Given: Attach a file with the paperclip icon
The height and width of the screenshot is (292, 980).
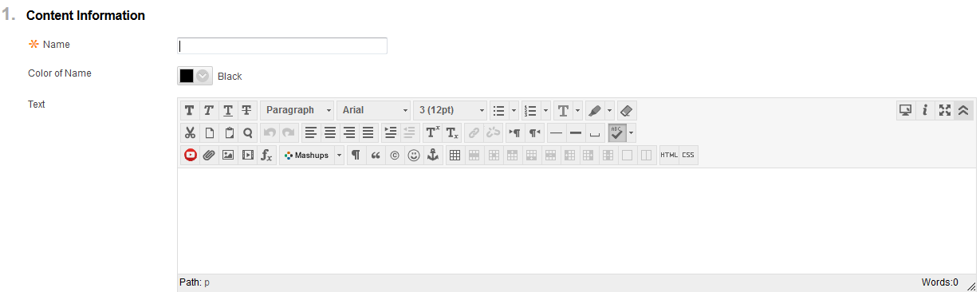Looking at the screenshot, I should tap(209, 156).
